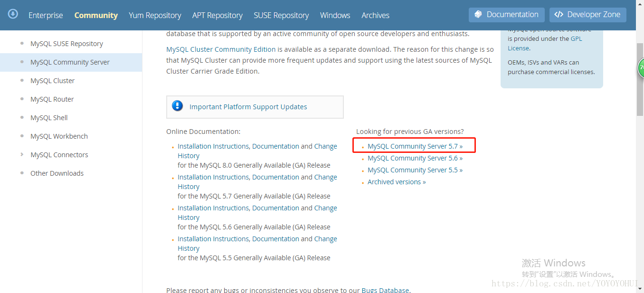Open MySQL Community Server 5.7 link
This screenshot has width=644, height=293.
[415, 146]
